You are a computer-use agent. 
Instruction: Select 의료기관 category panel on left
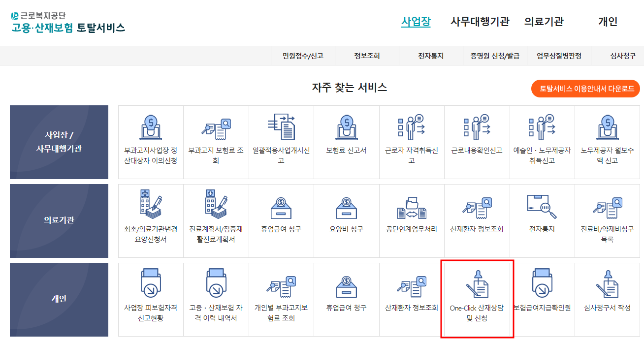pyautogui.click(x=59, y=221)
